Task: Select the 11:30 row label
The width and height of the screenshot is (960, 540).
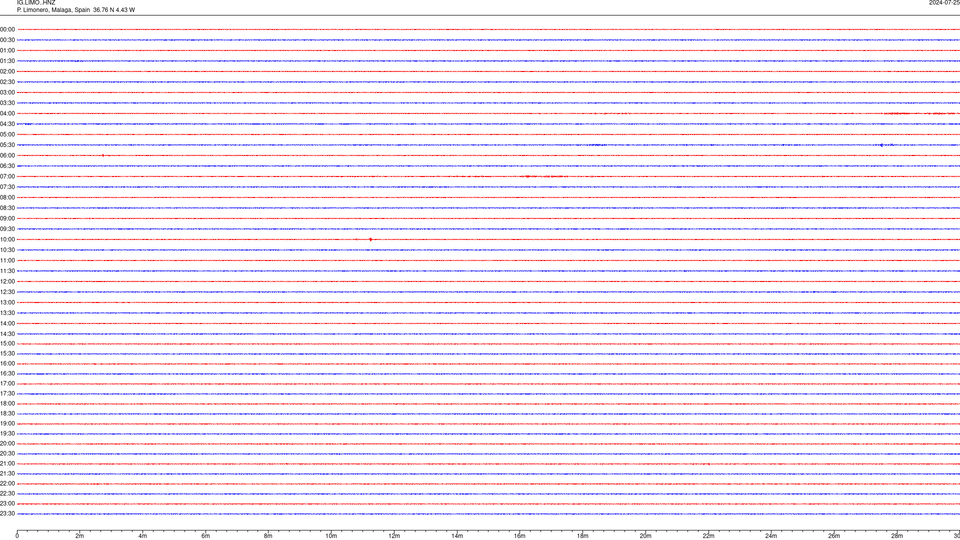Action: (7, 271)
